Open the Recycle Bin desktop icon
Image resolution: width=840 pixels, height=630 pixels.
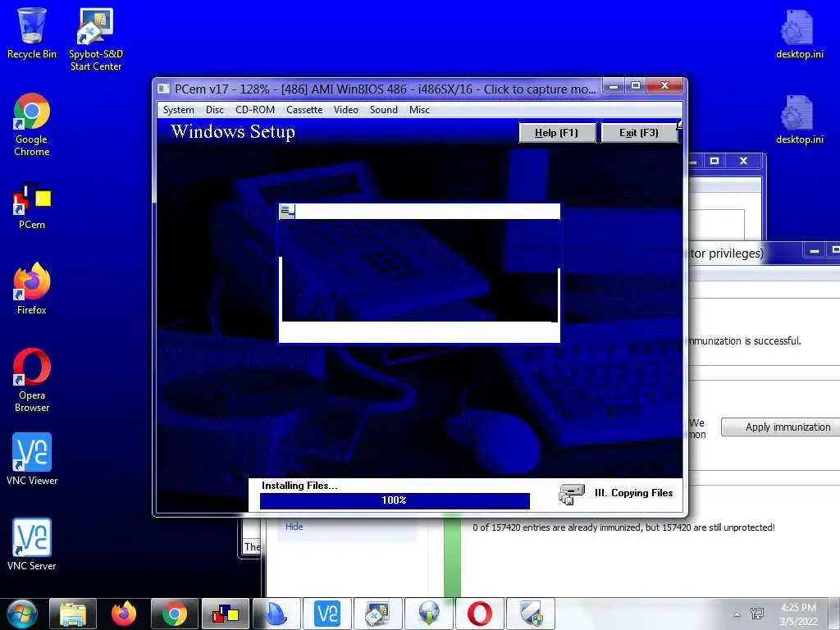(x=32, y=33)
